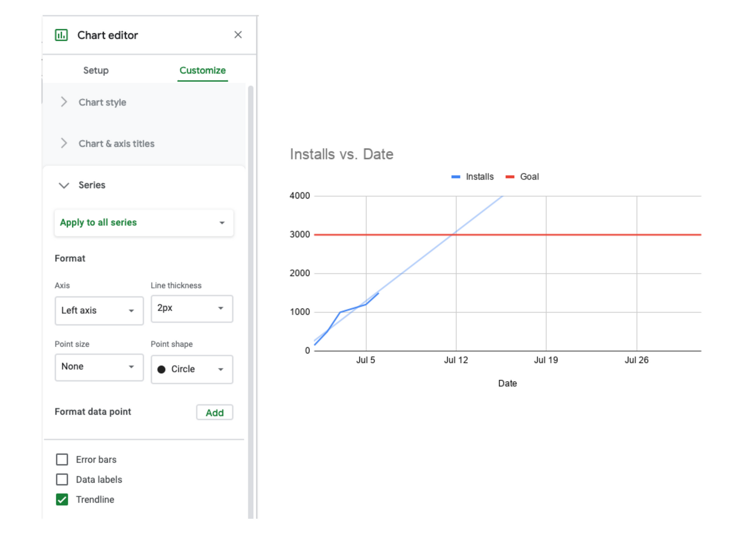
Task: Switch to the Setup tab
Action: click(96, 70)
